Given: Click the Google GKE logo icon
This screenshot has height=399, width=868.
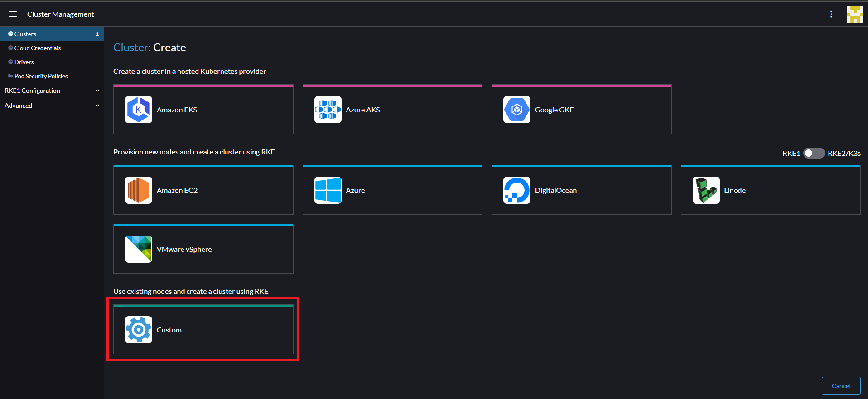Looking at the screenshot, I should pos(517,110).
